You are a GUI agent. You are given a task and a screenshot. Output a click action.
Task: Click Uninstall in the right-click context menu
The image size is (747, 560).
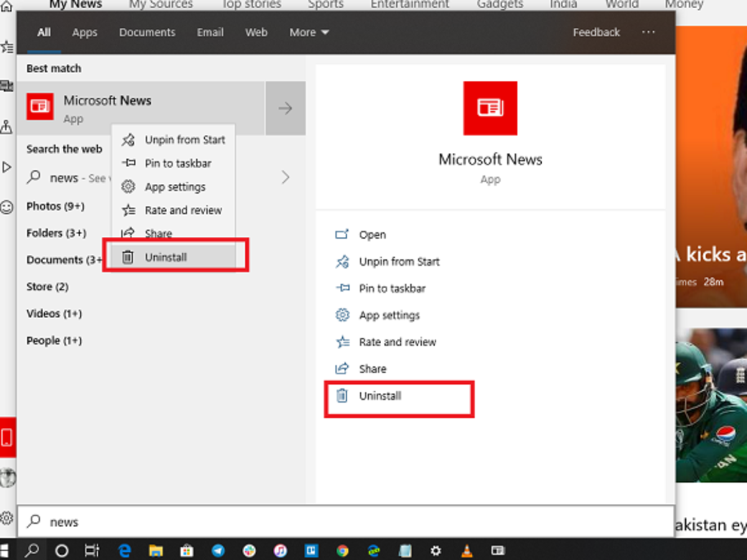pyautogui.click(x=166, y=257)
